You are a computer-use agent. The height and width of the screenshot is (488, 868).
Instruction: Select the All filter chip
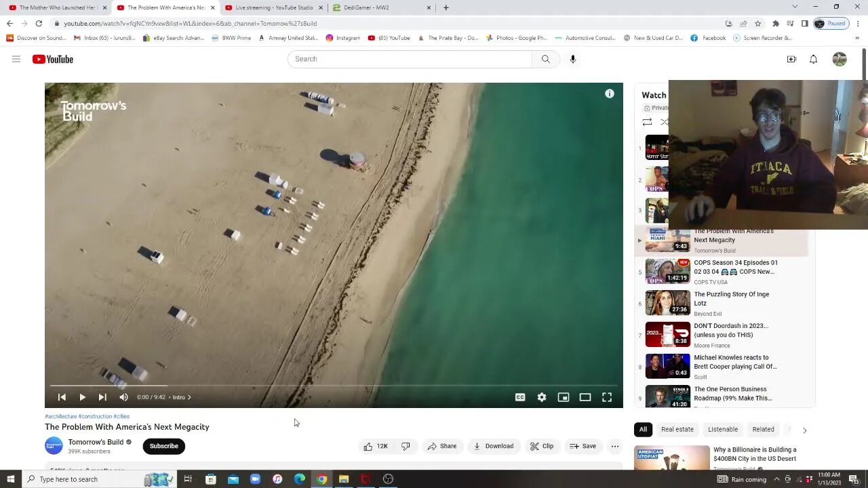point(643,429)
